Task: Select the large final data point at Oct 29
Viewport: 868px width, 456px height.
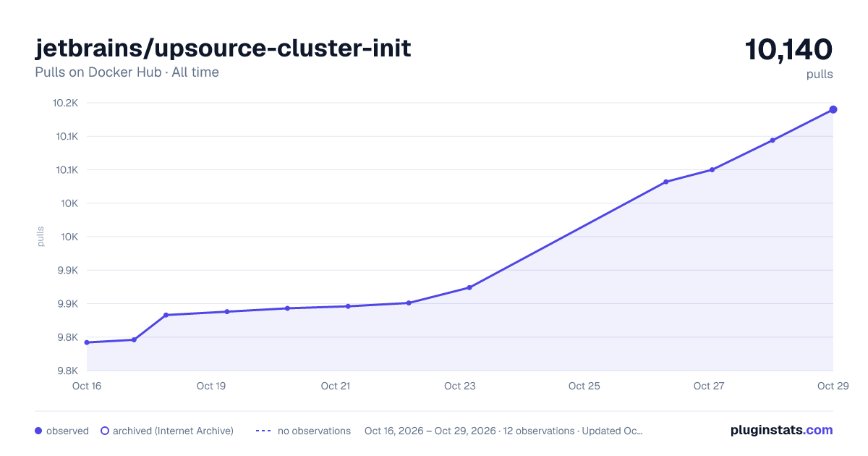Action: coord(833,109)
